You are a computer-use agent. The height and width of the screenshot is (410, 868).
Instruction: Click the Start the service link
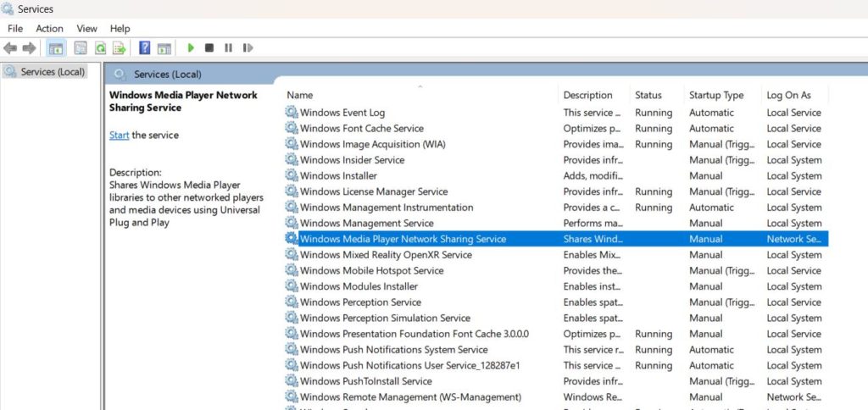coord(119,135)
